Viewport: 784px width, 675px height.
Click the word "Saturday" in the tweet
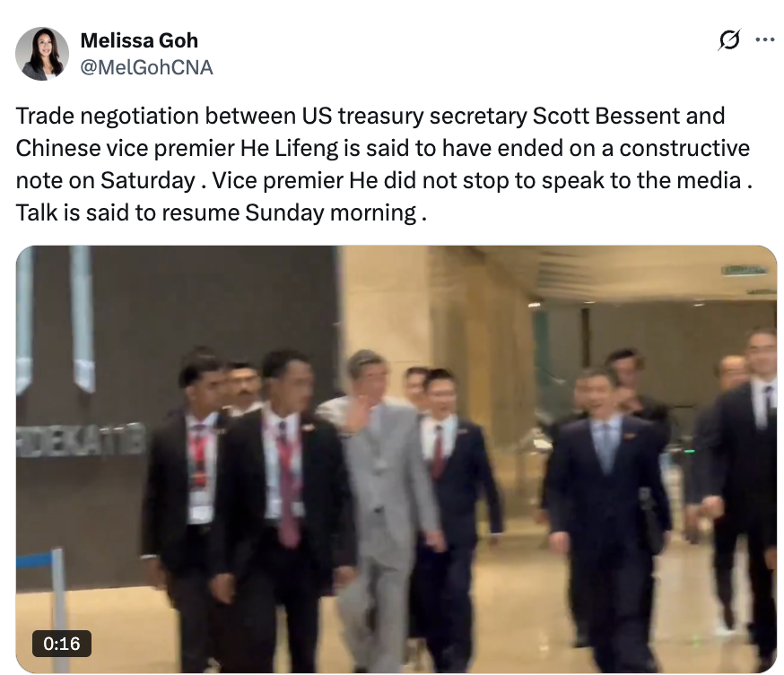148,181
